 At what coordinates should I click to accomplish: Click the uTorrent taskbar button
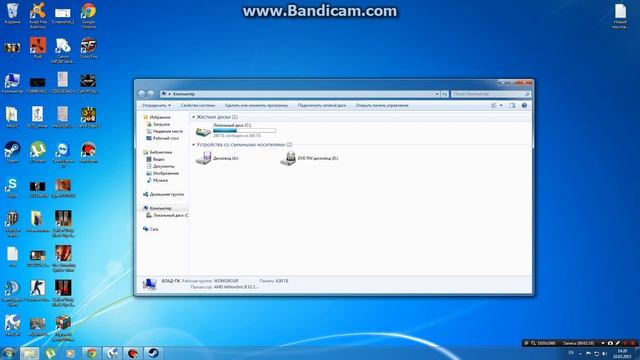pos(50,353)
